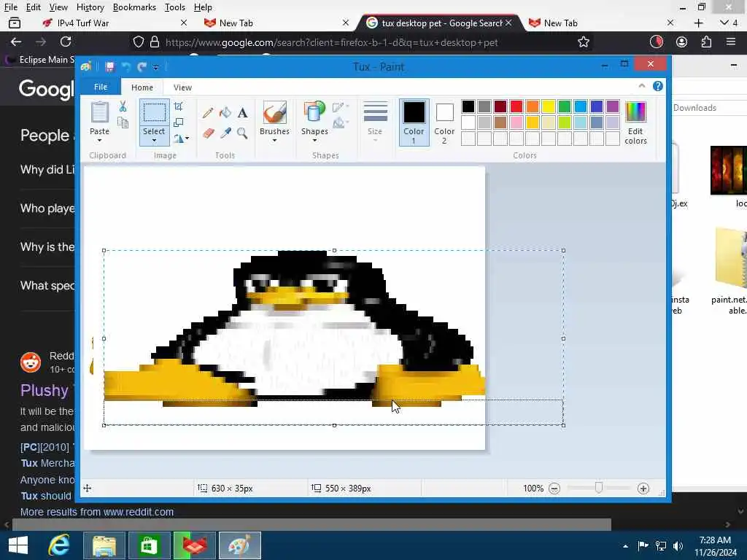Expand the Select dropdown arrow
The height and width of the screenshot is (560, 747).
pyautogui.click(x=154, y=141)
